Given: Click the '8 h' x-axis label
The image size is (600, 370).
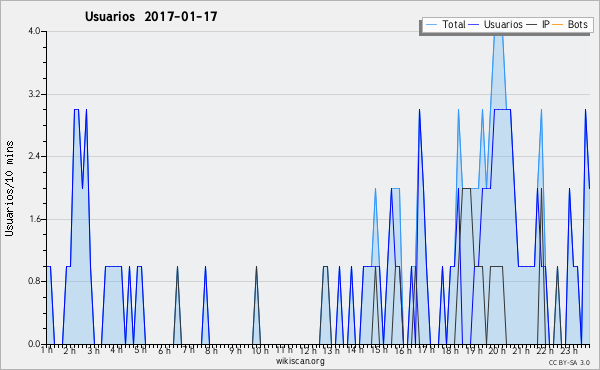Looking at the screenshot, I should coord(211,350).
